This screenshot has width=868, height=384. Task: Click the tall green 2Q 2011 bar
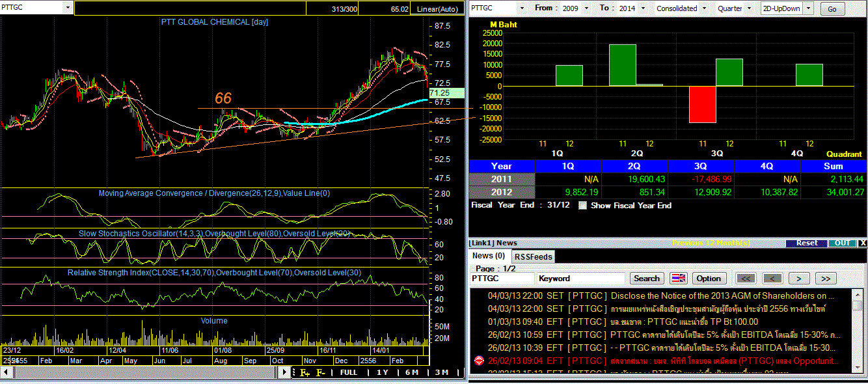coord(623,65)
